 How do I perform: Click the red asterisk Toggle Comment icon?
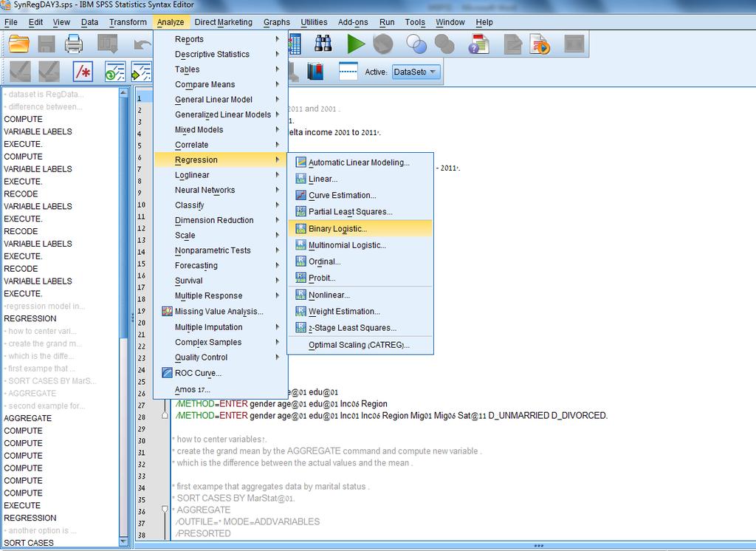tap(83, 72)
